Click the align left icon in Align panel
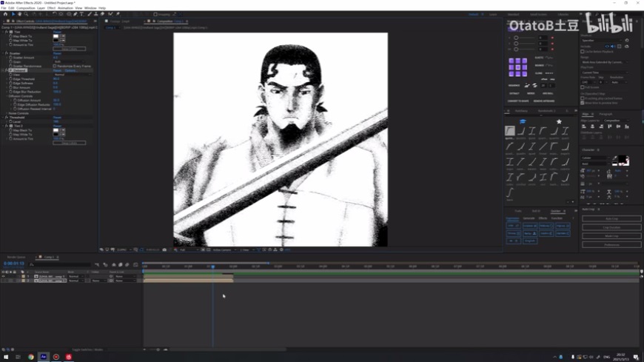This screenshot has height=362, width=644. click(x=584, y=127)
